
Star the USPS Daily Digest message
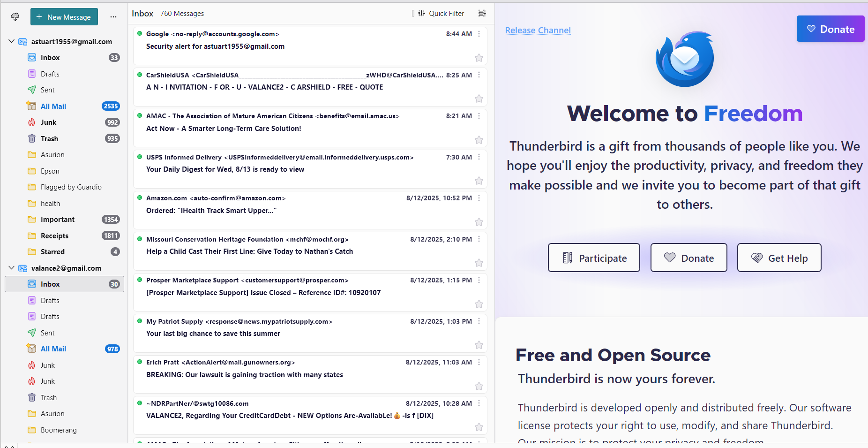[x=479, y=181]
